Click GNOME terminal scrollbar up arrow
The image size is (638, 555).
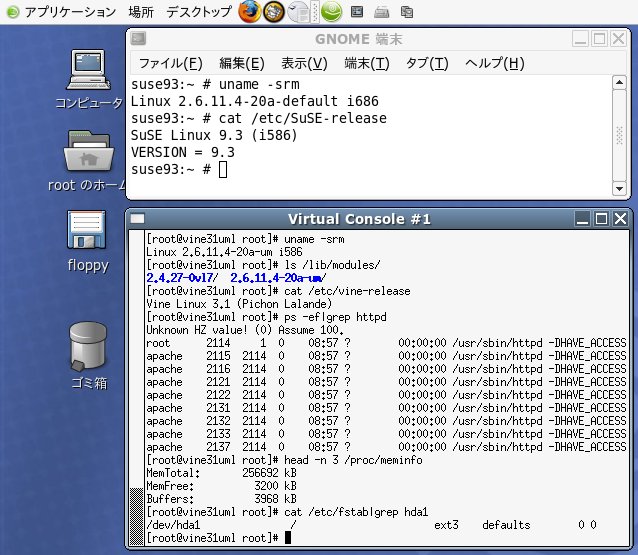[x=619, y=83]
